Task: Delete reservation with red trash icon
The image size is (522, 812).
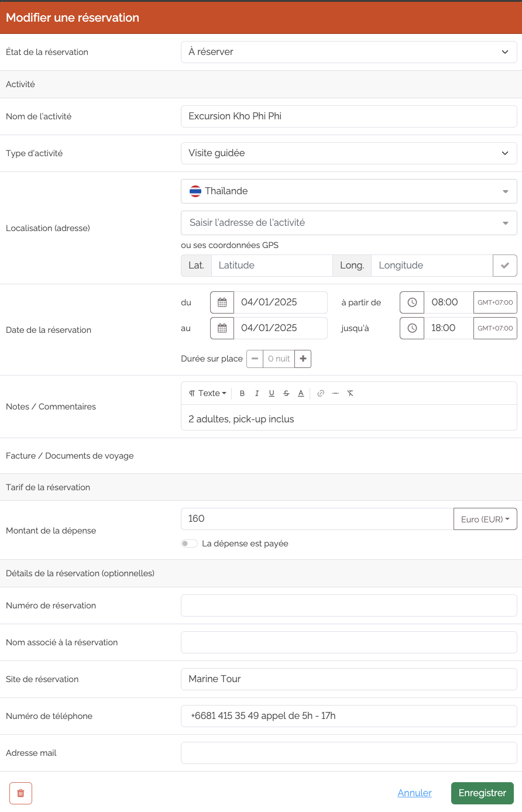Action: click(x=20, y=793)
